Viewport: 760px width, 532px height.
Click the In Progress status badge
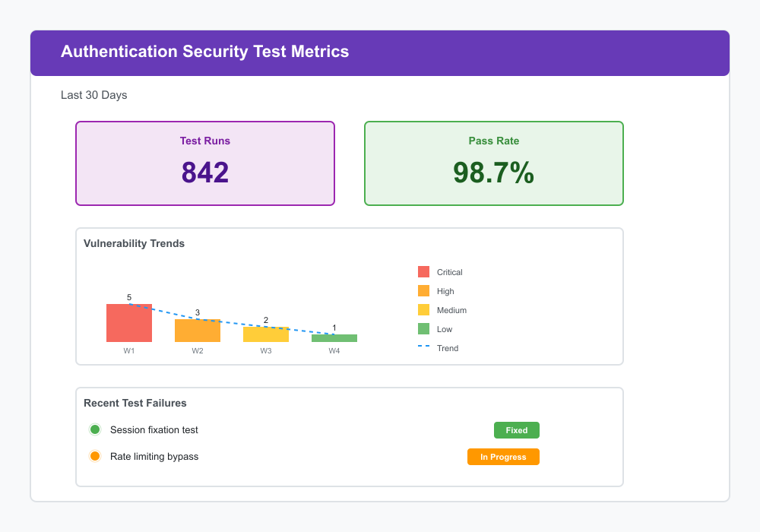coord(503,457)
